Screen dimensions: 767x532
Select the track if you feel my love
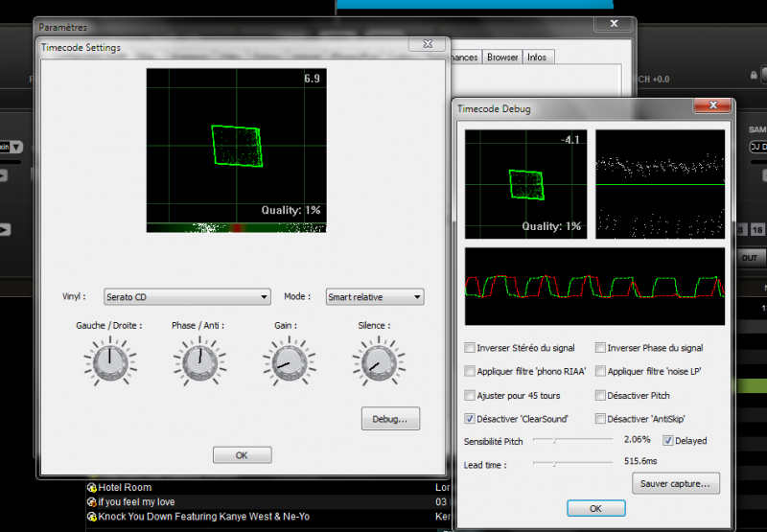(x=138, y=502)
